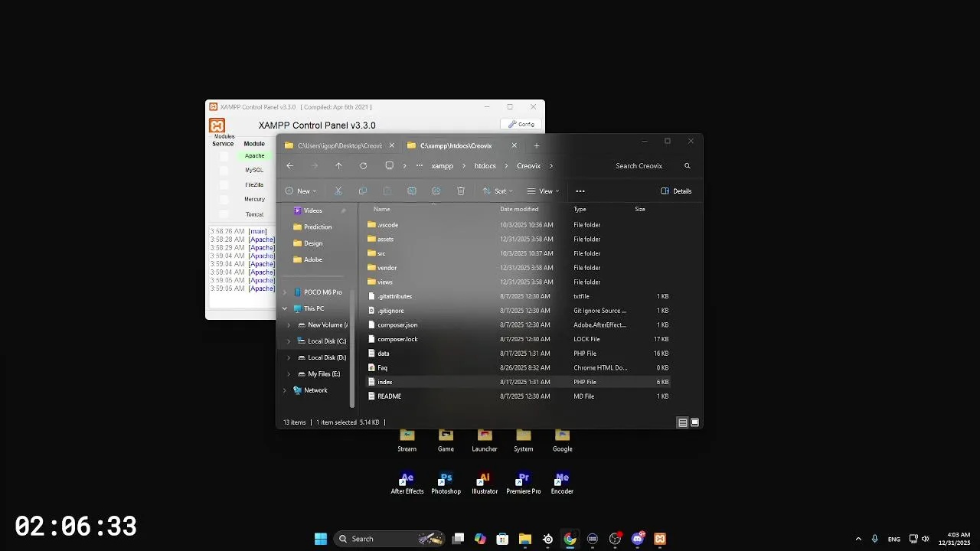The image size is (980, 551).
Task: Expand the POCO M6 Pro tree node
Action: 285,292
